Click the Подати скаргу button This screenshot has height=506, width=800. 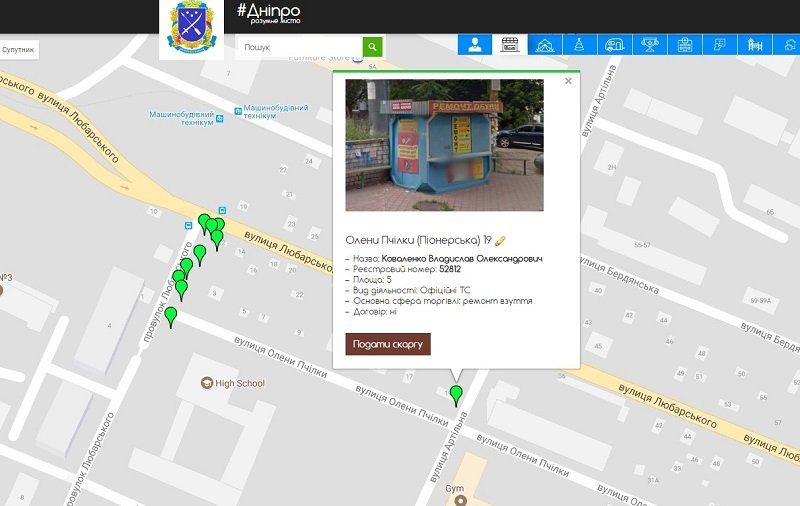point(388,344)
